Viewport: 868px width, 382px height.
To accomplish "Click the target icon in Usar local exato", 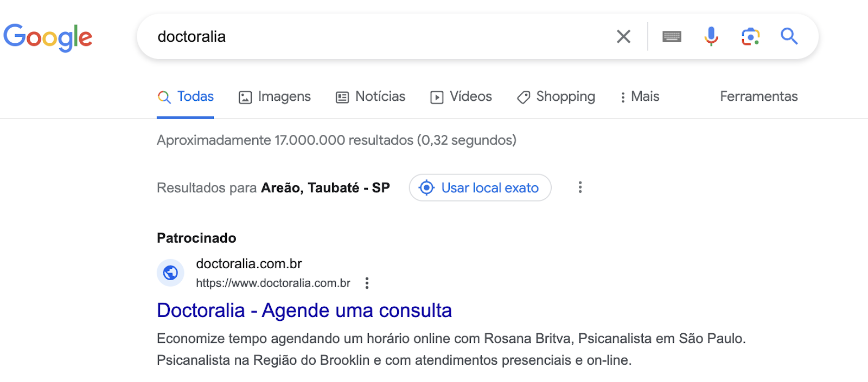I will [427, 187].
